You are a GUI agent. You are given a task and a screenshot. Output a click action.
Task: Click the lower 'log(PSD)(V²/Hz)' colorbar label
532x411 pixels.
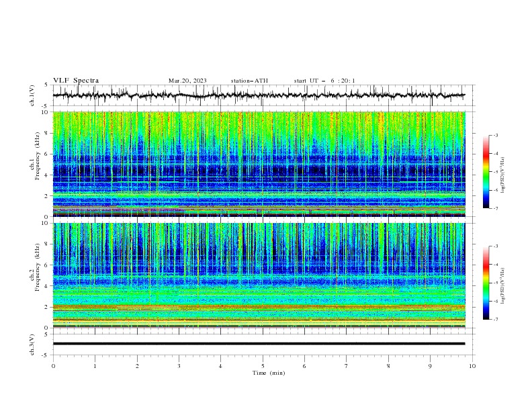click(502, 286)
